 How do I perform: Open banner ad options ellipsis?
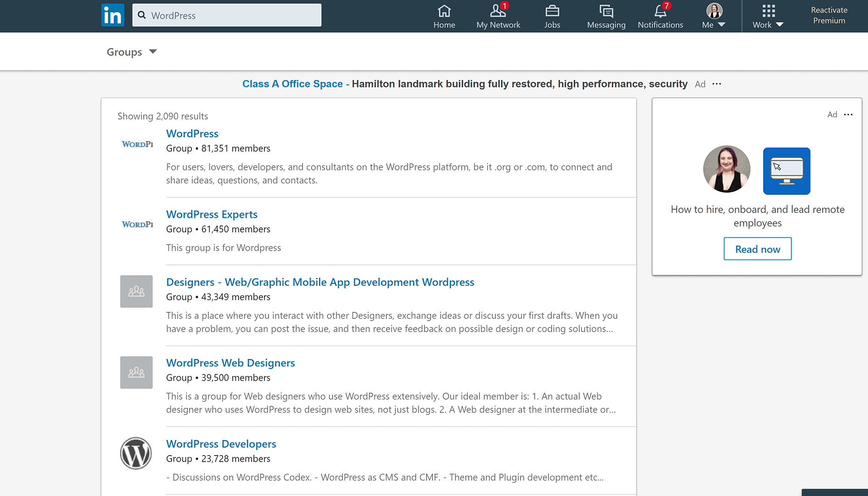tap(717, 84)
